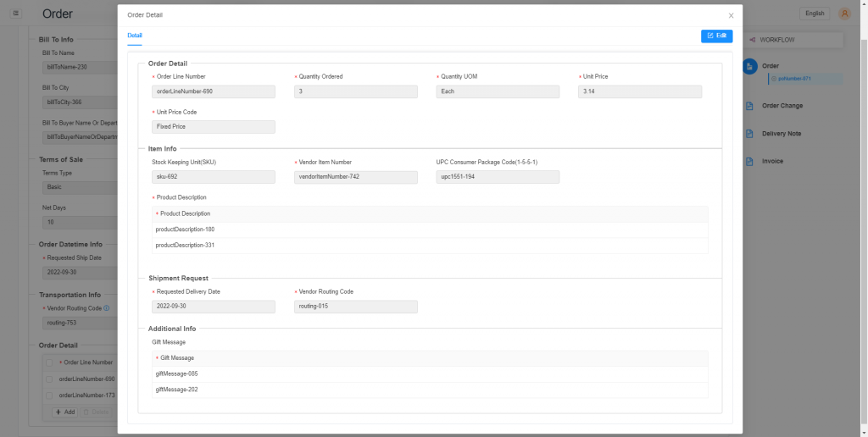Click the Order workflow document icon
The width and height of the screenshot is (868, 437).
[749, 66]
